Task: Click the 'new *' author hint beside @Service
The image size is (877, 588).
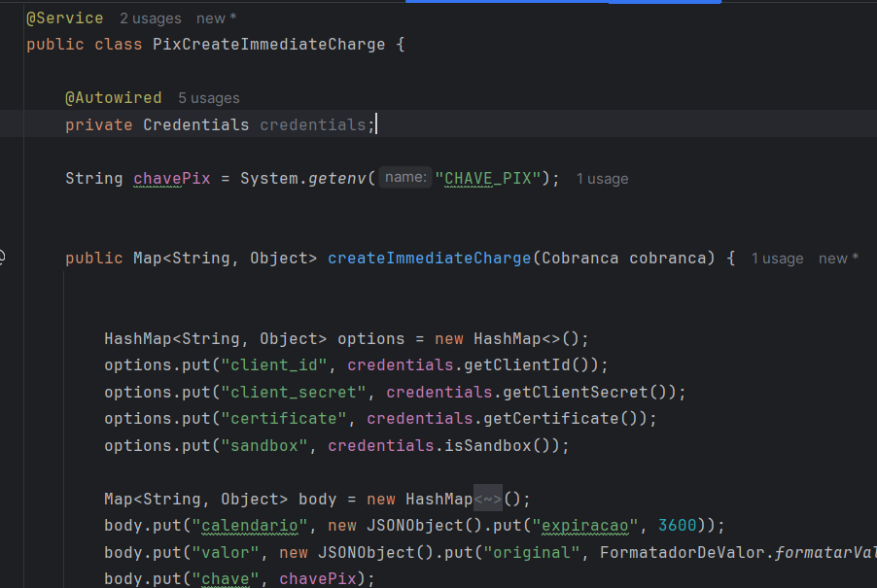Action: [x=216, y=18]
